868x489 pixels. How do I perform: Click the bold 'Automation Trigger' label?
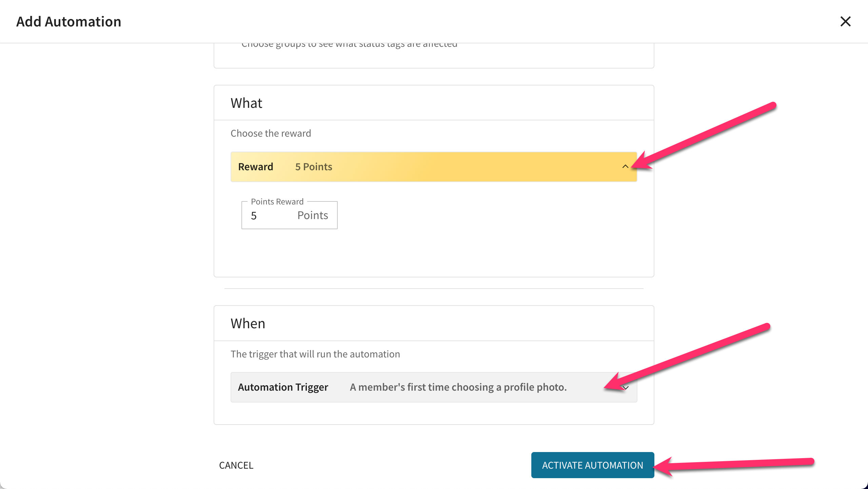[x=283, y=387]
